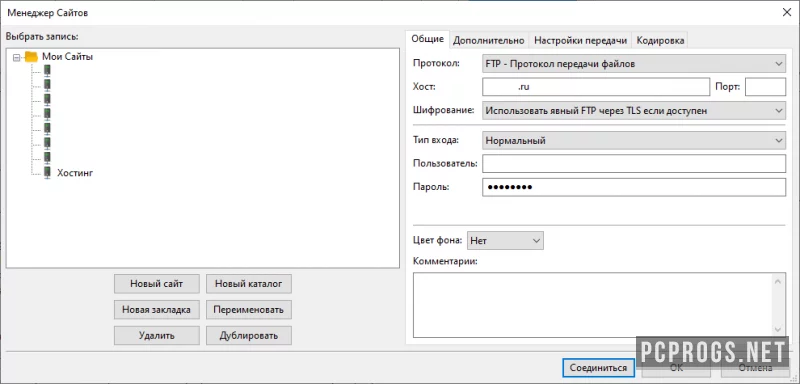The width and height of the screenshot is (800, 384).
Task: Click the comments scrollbar up arrow
Action: pos(777,280)
